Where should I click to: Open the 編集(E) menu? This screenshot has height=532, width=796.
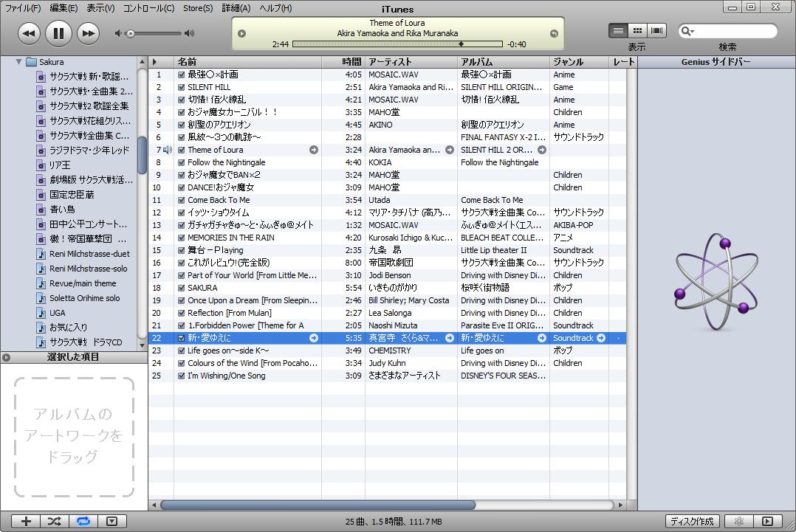click(64, 8)
